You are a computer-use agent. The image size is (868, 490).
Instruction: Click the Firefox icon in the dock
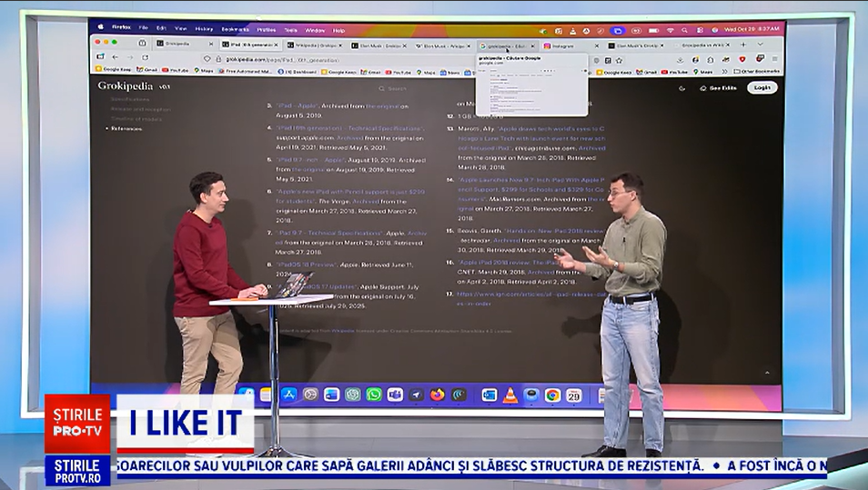(x=438, y=395)
